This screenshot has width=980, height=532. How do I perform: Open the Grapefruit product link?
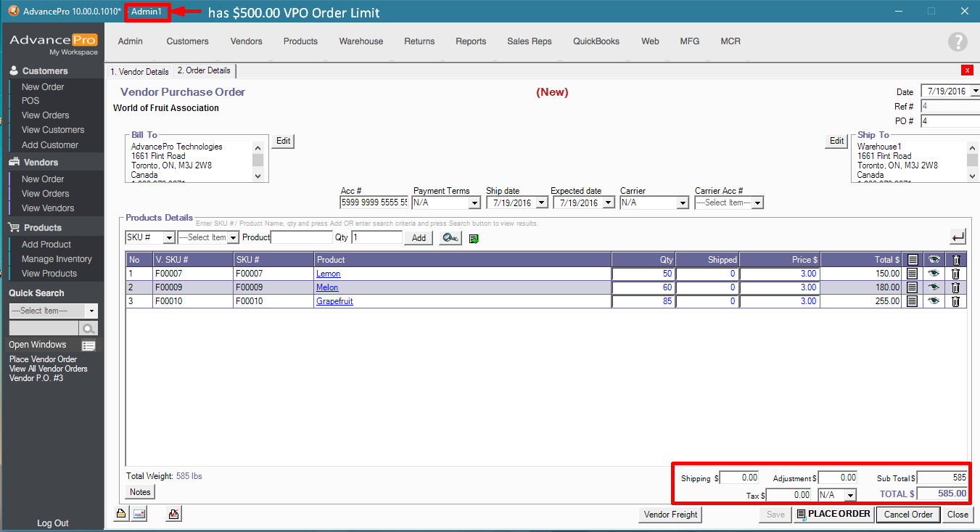(x=334, y=301)
